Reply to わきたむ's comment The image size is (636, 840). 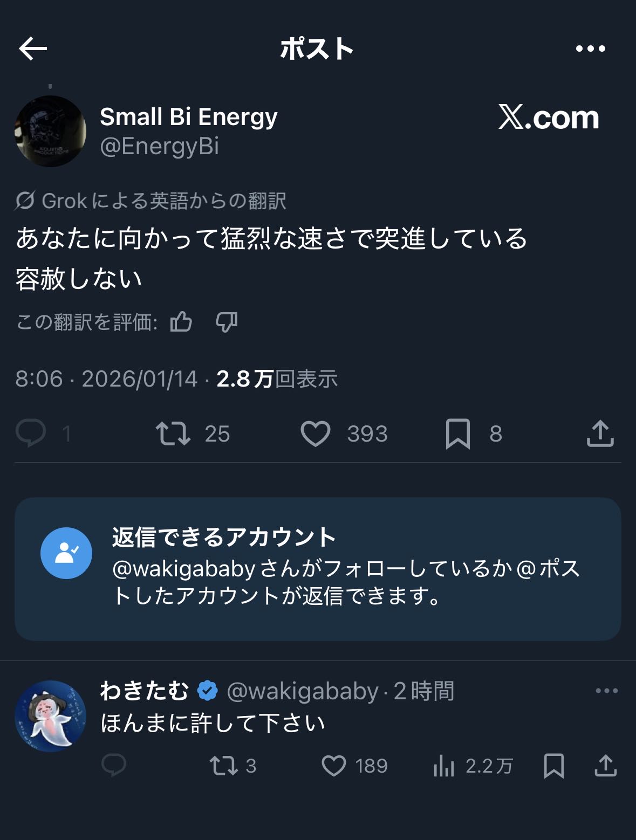[114, 765]
